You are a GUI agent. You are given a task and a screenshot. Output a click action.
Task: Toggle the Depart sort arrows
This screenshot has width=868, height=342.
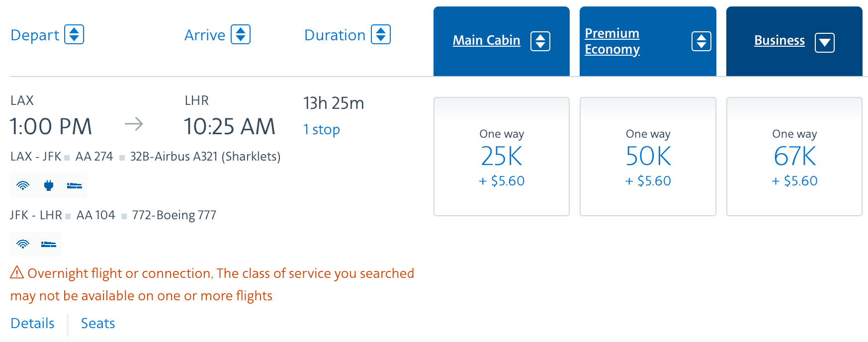pos(74,34)
